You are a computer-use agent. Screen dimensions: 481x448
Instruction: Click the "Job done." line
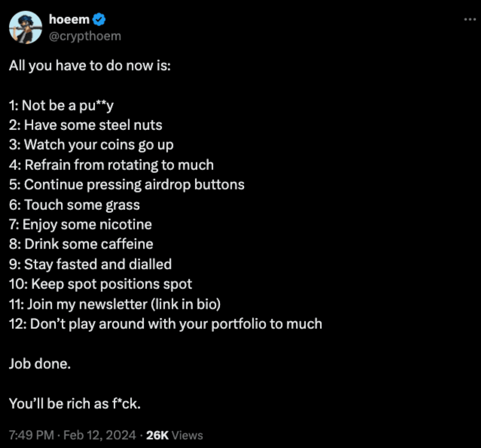pos(40,364)
